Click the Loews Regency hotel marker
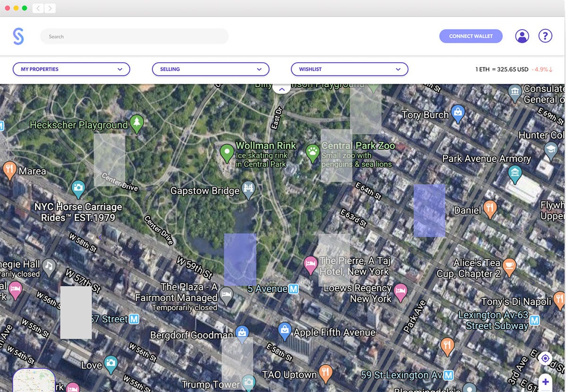 pos(400,292)
